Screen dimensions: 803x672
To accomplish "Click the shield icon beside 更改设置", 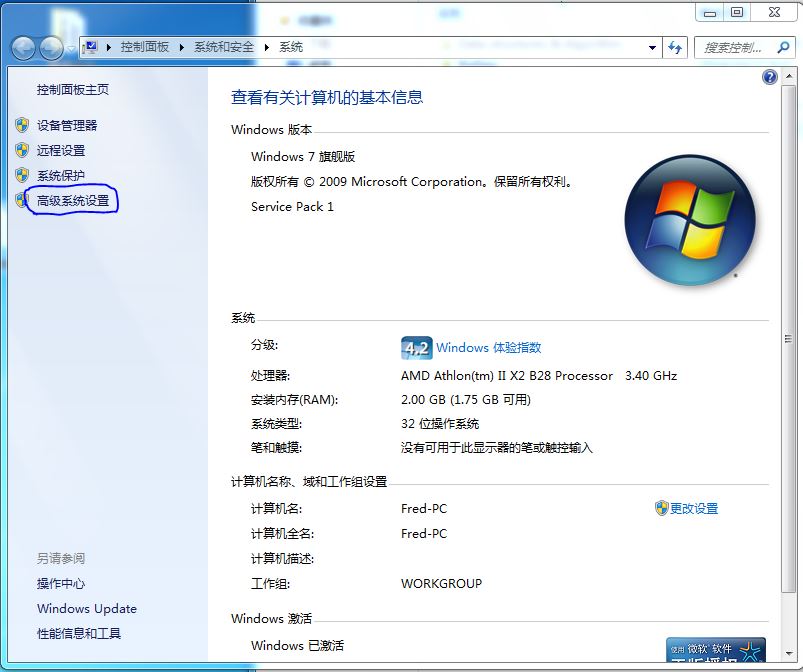I will coord(661,508).
